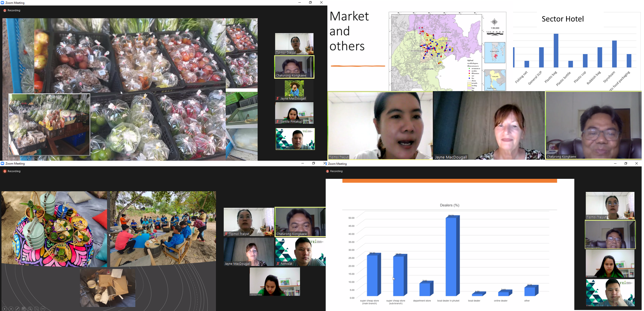Screen dimensions: 644x311
Task: Click the Recording label in bottom-left window
Action: pyautogui.click(x=14, y=171)
